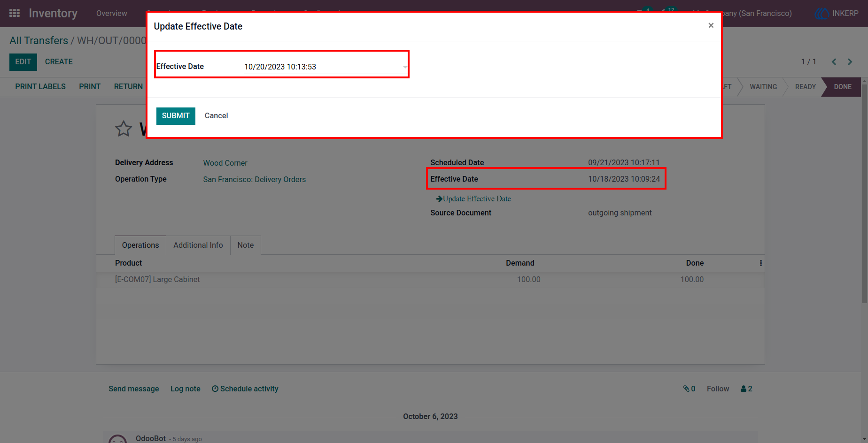Open the attachments paperclip counter
This screenshot has width=868, height=443.
689,389
